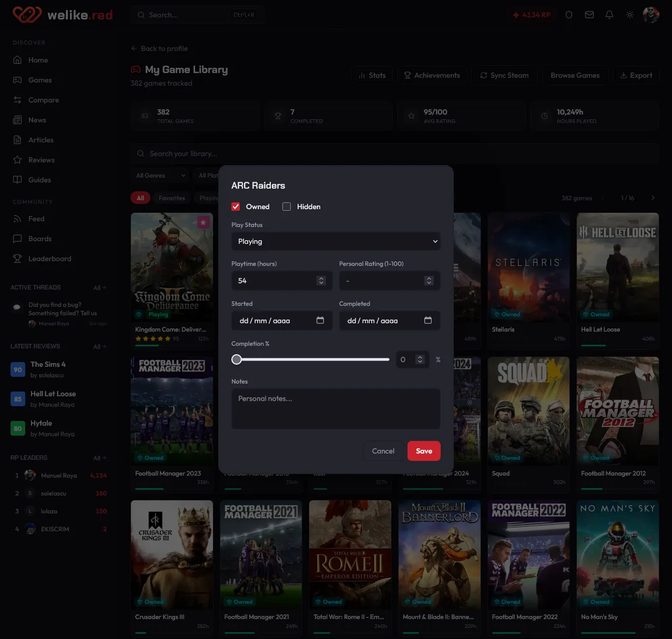Click the welike.red heart logo

[x=27, y=15]
